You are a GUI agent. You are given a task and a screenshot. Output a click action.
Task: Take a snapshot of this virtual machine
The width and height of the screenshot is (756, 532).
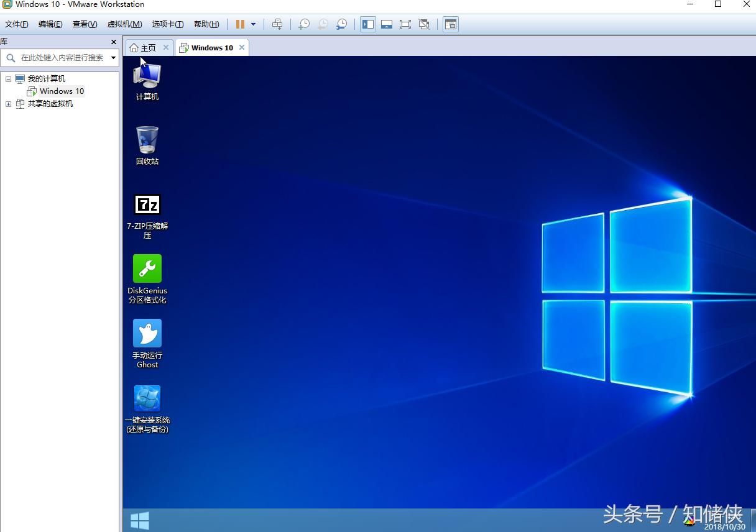pos(304,24)
